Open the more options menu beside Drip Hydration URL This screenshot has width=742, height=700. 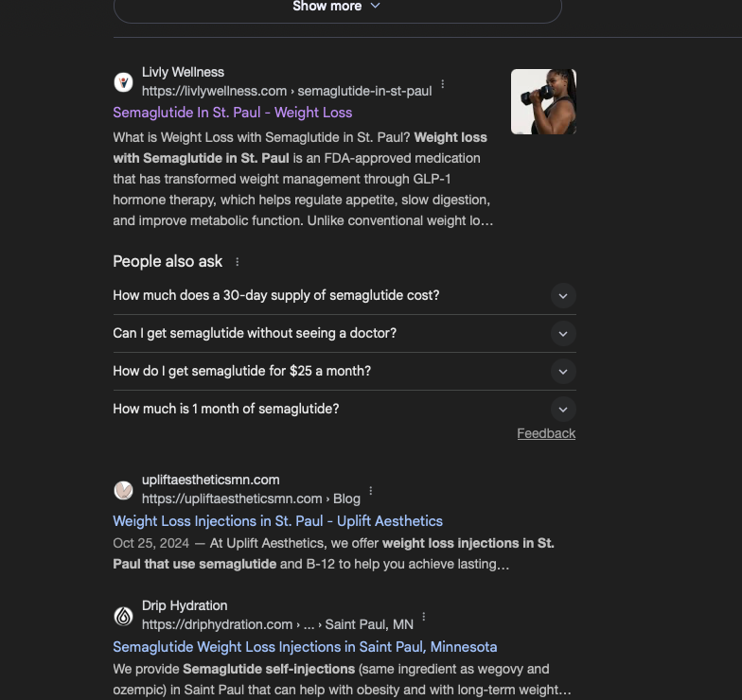coord(424,618)
